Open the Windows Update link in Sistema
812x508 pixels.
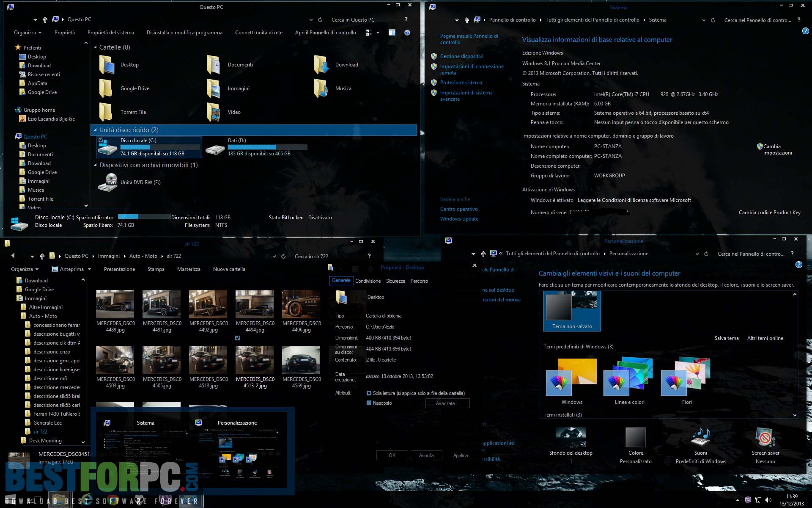pos(459,219)
